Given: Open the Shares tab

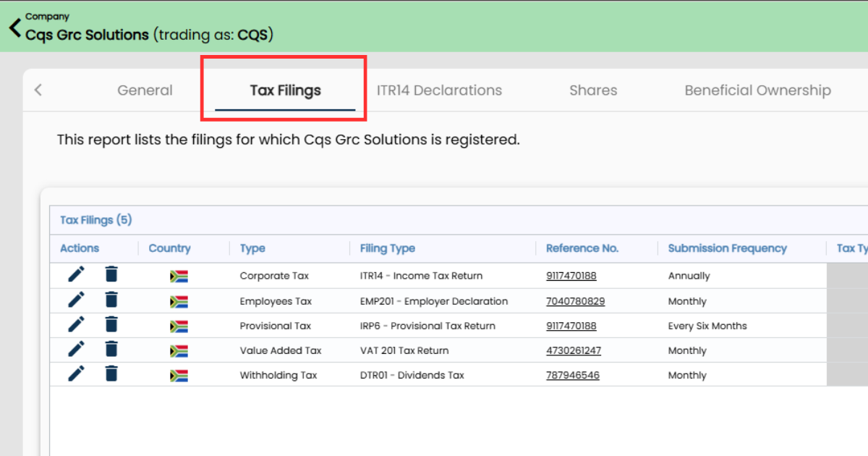Looking at the screenshot, I should click(593, 90).
